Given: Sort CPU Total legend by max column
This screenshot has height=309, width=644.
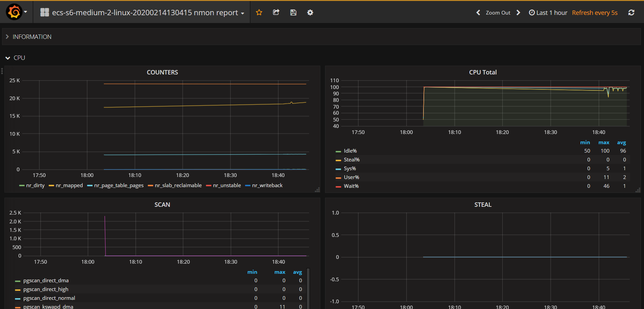Looking at the screenshot, I should pos(604,142).
